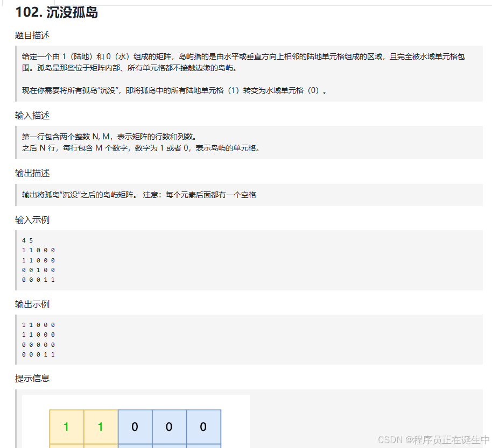Click the hint diagram grid image

point(136,421)
